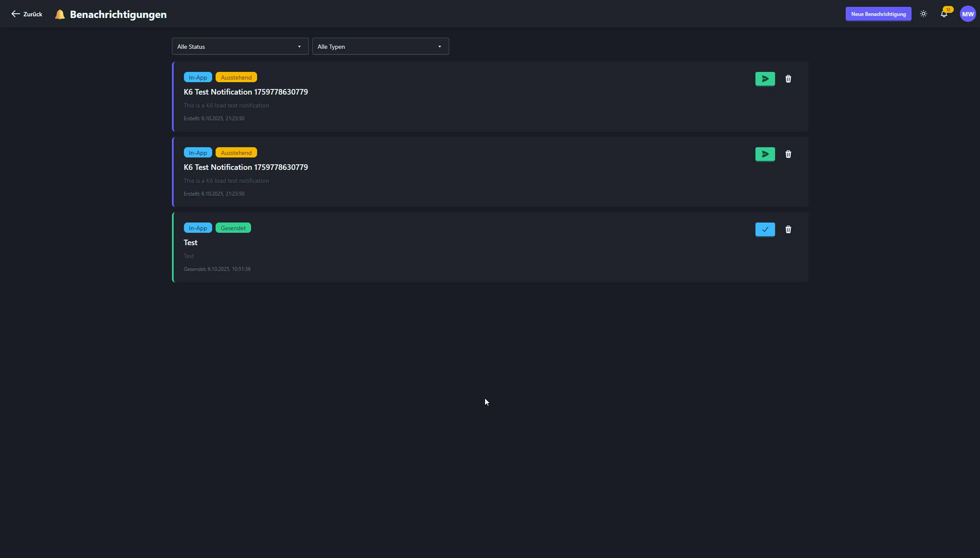This screenshot has height=558, width=980.
Task: Delete the Test notification
Action: 788,229
